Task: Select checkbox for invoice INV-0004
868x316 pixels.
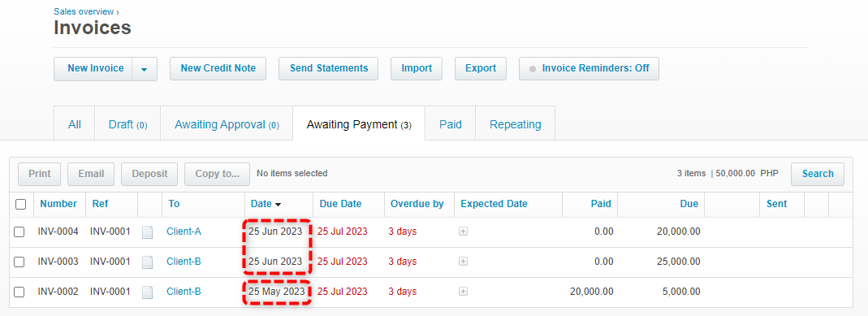Action: click(19, 232)
